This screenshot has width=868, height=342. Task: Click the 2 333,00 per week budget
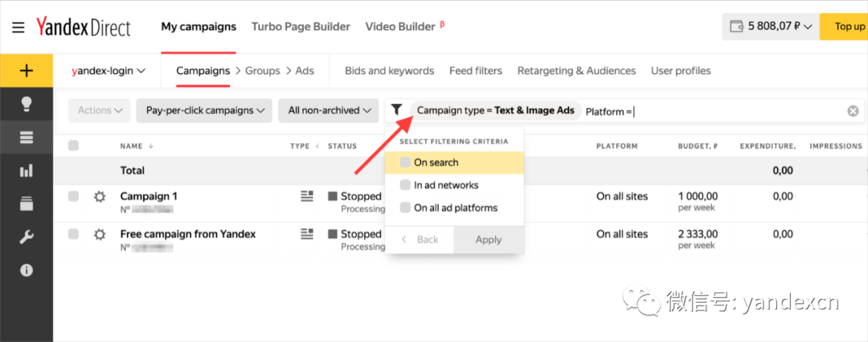(698, 239)
